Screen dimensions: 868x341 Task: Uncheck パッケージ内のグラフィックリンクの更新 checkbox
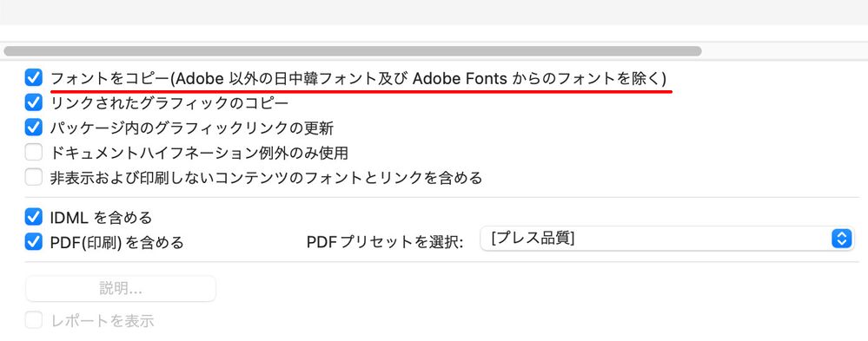[34, 127]
